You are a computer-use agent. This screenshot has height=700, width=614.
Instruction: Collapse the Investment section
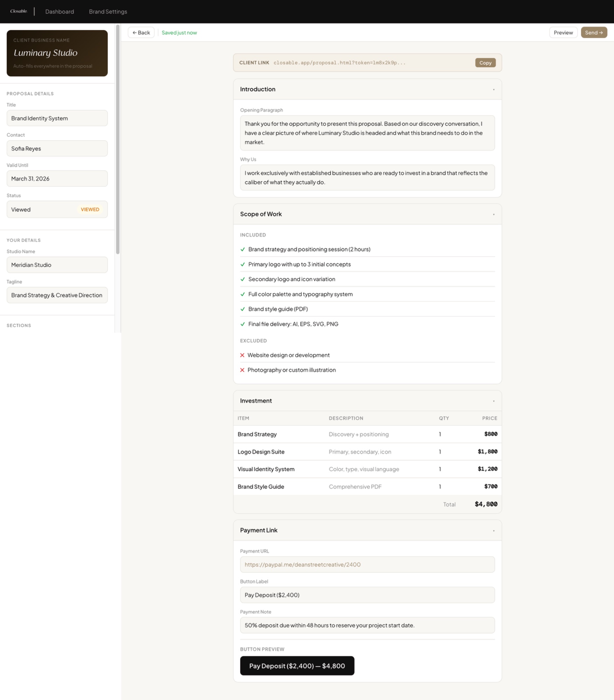(x=494, y=401)
